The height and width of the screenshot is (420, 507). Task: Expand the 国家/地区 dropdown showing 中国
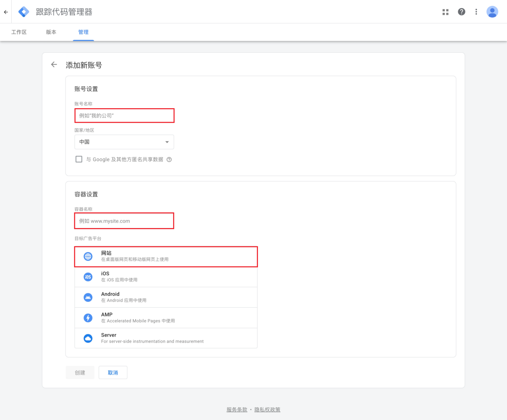124,142
